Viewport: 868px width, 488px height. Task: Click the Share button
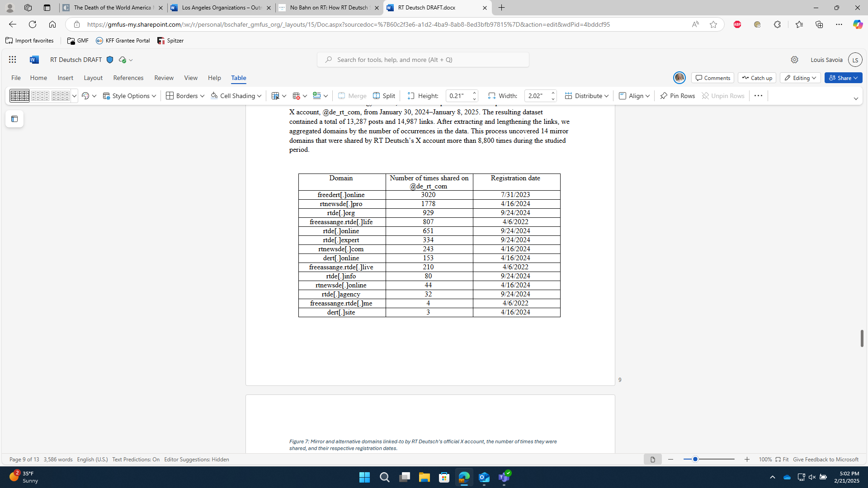coord(843,78)
